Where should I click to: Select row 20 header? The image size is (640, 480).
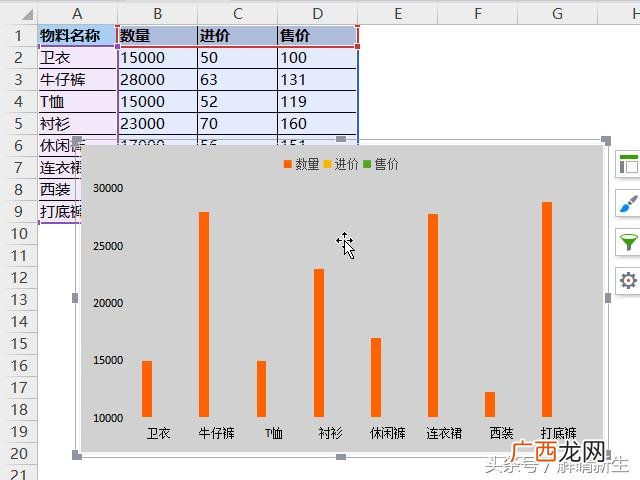pos(18,454)
